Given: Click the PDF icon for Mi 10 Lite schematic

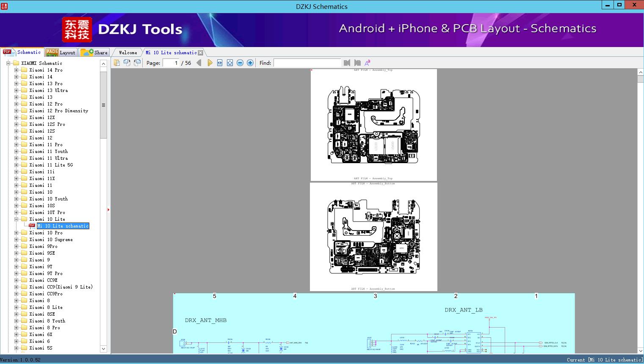Looking at the screenshot, I should pyautogui.click(x=32, y=225).
